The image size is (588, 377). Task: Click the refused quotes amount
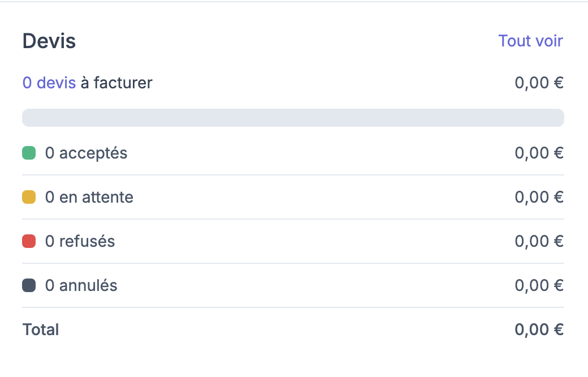click(539, 241)
